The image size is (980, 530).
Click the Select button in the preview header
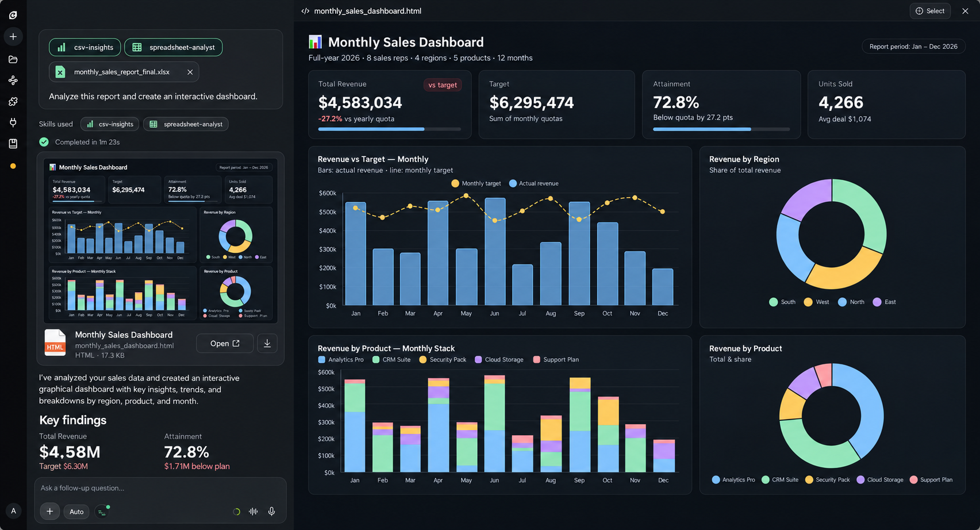click(930, 11)
